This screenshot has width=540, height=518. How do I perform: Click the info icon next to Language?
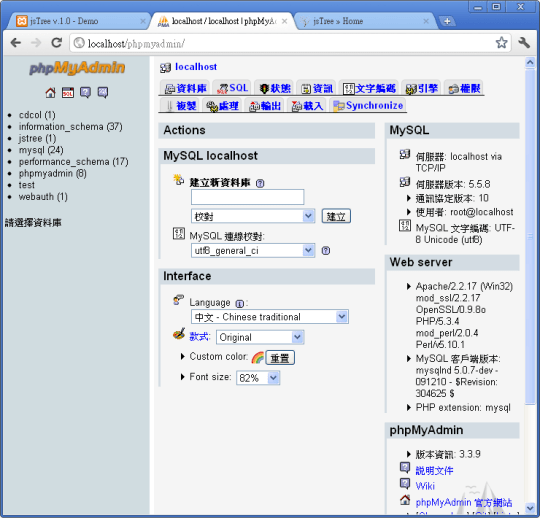click(239, 303)
